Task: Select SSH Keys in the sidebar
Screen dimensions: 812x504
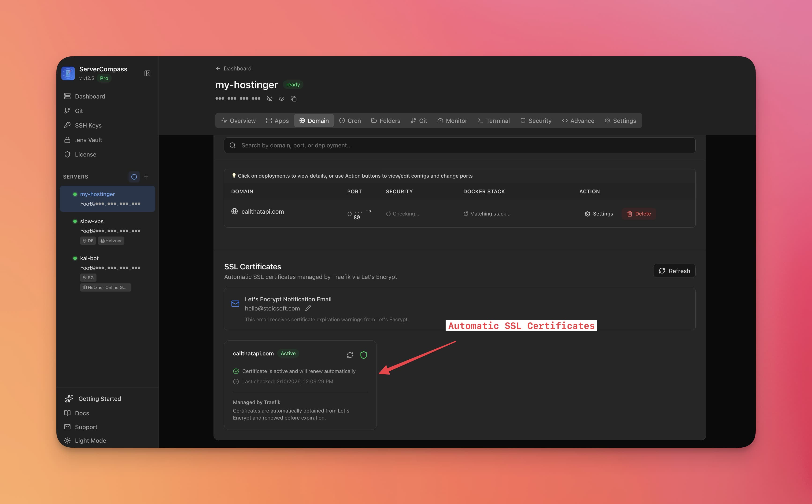Action: click(x=88, y=125)
